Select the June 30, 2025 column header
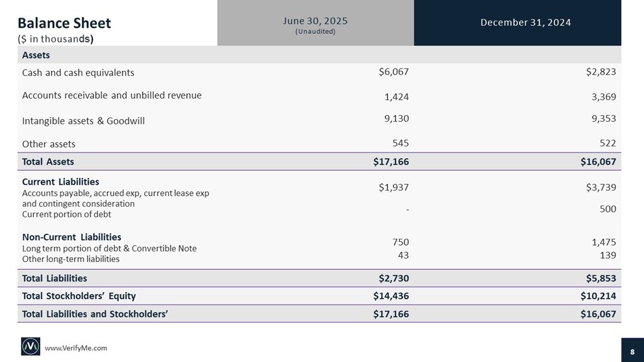 coord(315,23)
